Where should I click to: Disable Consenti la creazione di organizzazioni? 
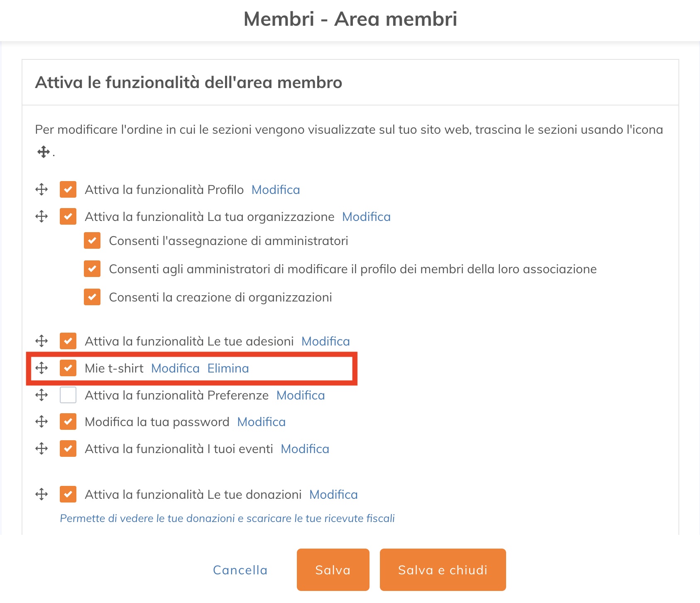coord(92,297)
